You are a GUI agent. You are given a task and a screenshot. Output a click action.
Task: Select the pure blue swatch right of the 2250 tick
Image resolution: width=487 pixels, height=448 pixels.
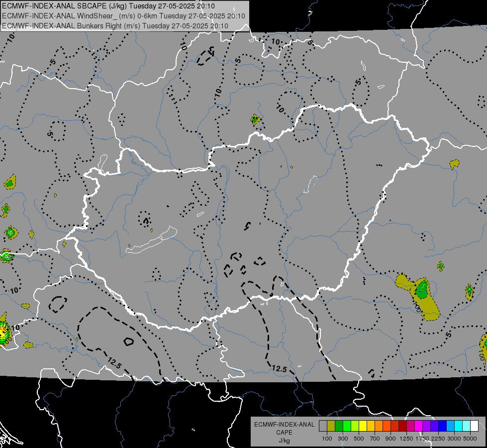point(443,426)
